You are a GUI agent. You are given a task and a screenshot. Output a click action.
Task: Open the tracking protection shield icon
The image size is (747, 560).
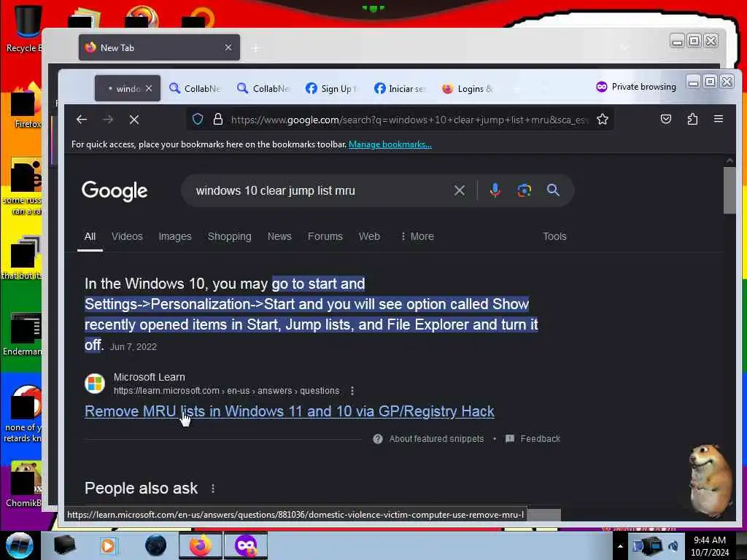198,119
